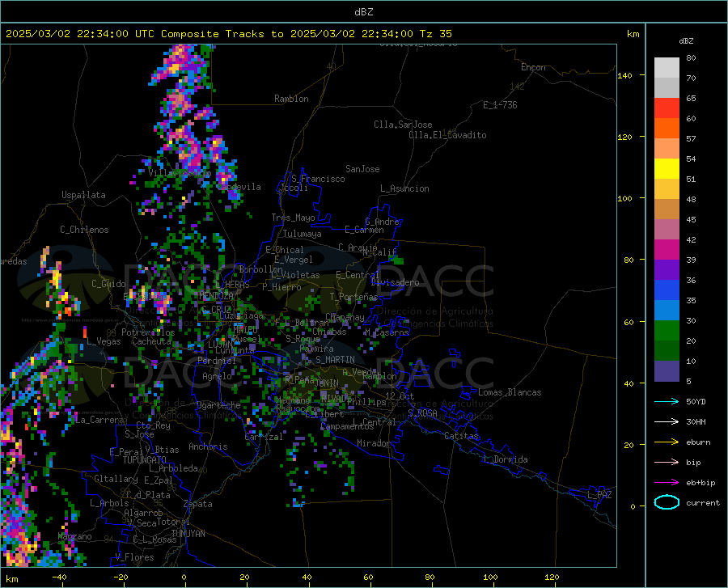The height and width of the screenshot is (588, 728).
Task: Click the cyan 'current' ellipse symbol
Action: click(667, 502)
